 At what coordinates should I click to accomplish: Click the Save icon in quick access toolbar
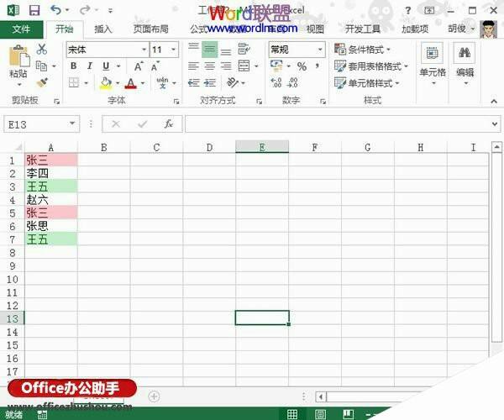(x=34, y=10)
